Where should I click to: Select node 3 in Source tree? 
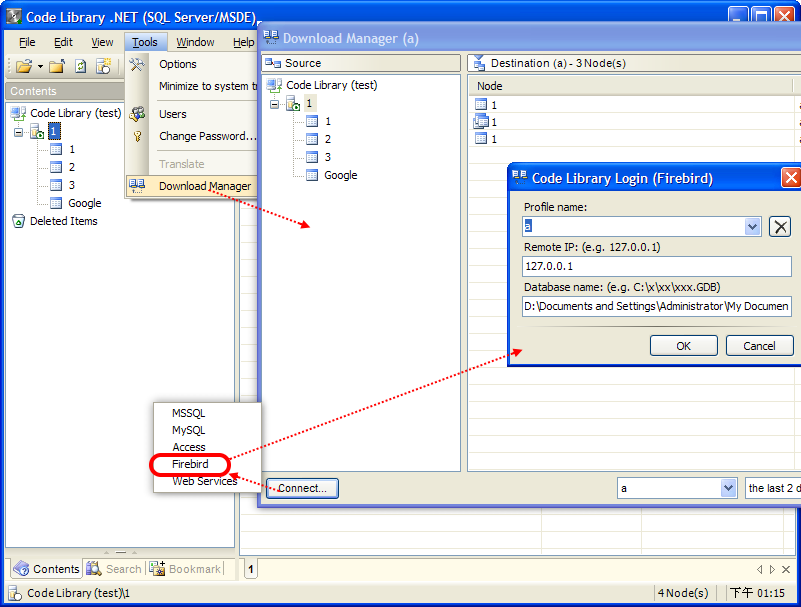(x=327, y=157)
